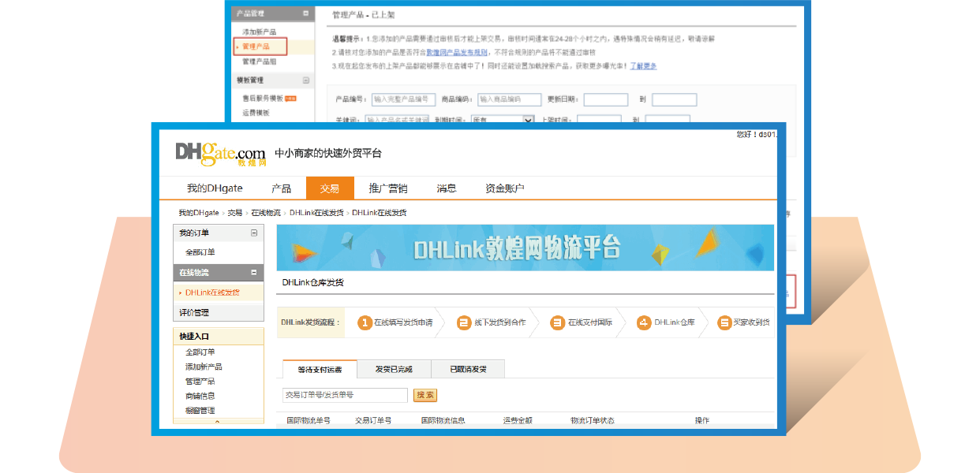The width and height of the screenshot is (980, 473).
Task: Switch to the 等待支付运费 tab
Action: pos(320,369)
